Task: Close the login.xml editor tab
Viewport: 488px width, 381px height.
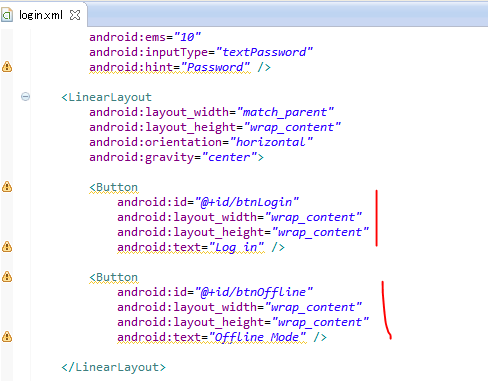Action: coord(75,15)
